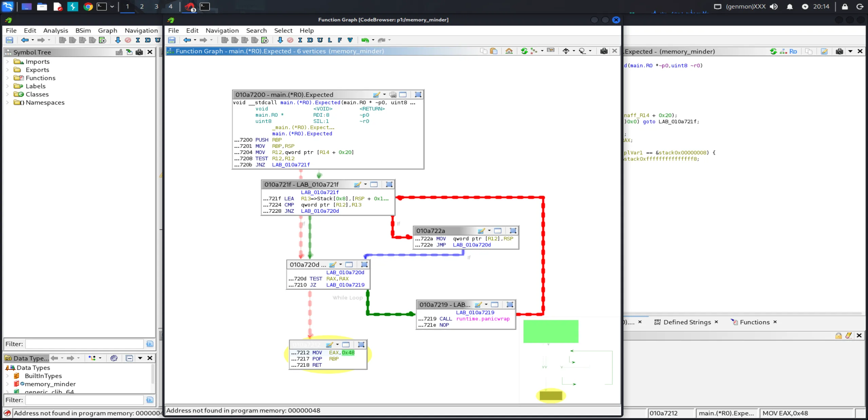Click the green satellite view rectangle

tap(550, 331)
